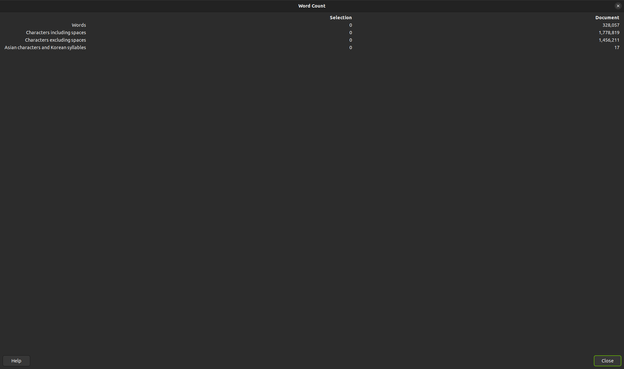
Task: Select the Words row label
Action: tap(79, 25)
